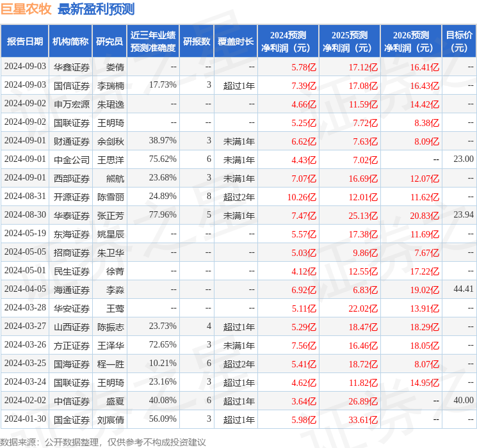This screenshot has width=477, height=448.
Task: Click analyst name 陈振志
Action: click(x=111, y=327)
